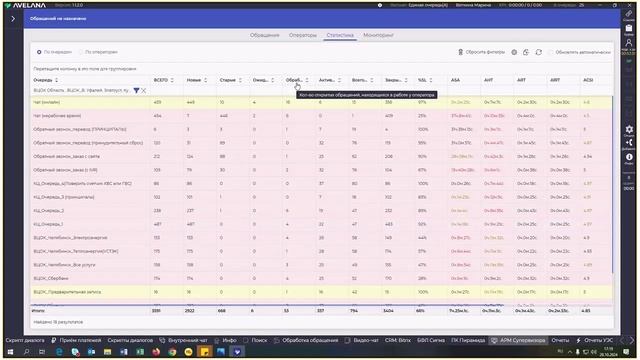Sort by the Ожид... column arrows

[x=272, y=80]
